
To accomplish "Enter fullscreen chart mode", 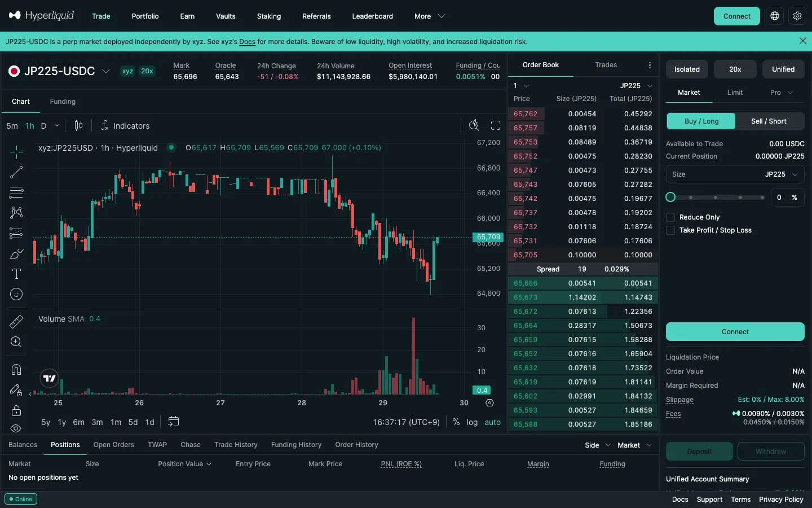I will 496,125.
